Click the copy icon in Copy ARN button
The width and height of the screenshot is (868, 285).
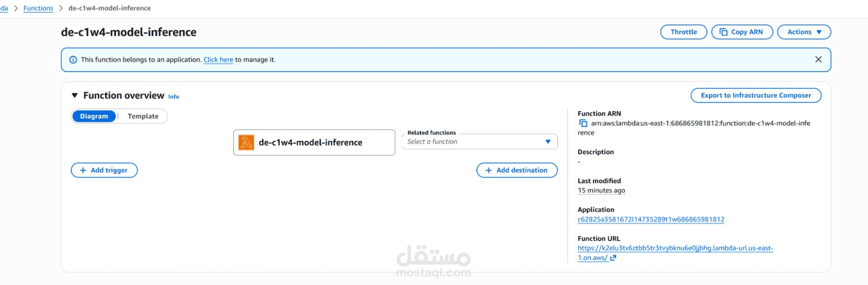pos(723,32)
